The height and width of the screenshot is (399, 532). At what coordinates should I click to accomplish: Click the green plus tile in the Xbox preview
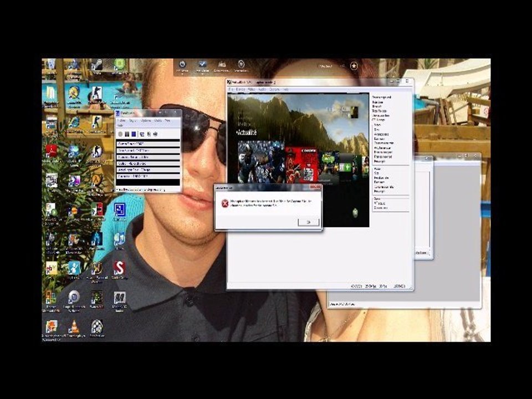(345, 167)
